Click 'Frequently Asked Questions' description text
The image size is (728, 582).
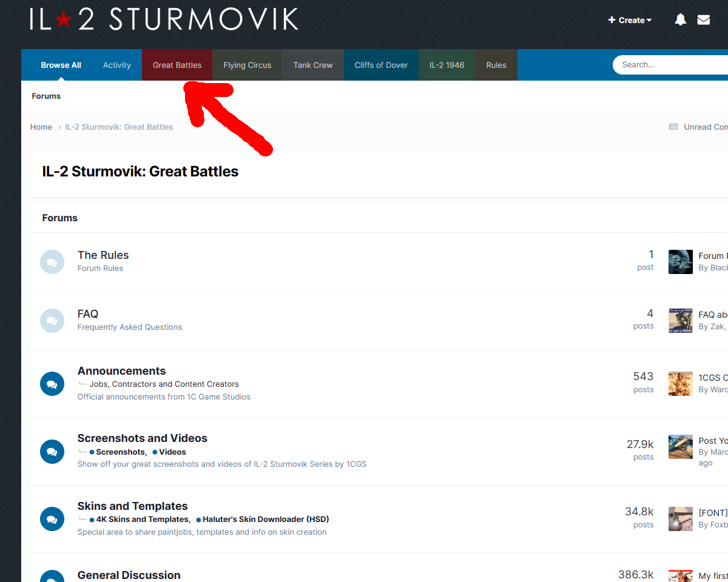[x=130, y=327]
